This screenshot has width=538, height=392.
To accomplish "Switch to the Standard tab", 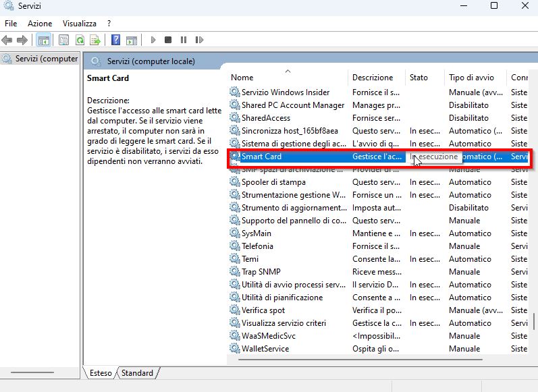I will (137, 373).
